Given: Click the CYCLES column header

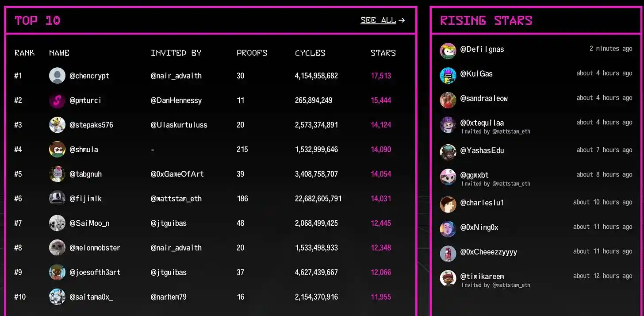Looking at the screenshot, I should (310, 53).
